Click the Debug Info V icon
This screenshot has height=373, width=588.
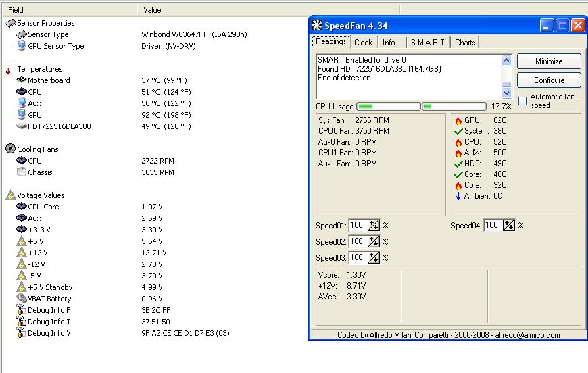click(22, 332)
